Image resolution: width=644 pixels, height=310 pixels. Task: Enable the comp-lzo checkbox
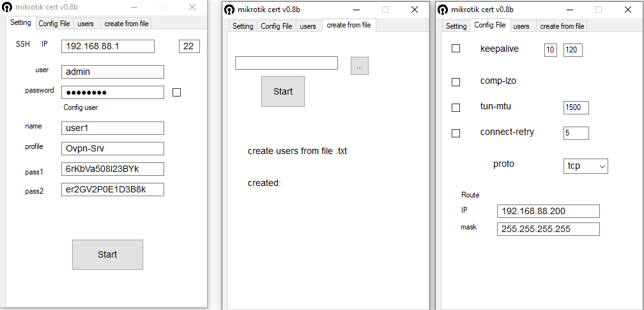pos(456,82)
